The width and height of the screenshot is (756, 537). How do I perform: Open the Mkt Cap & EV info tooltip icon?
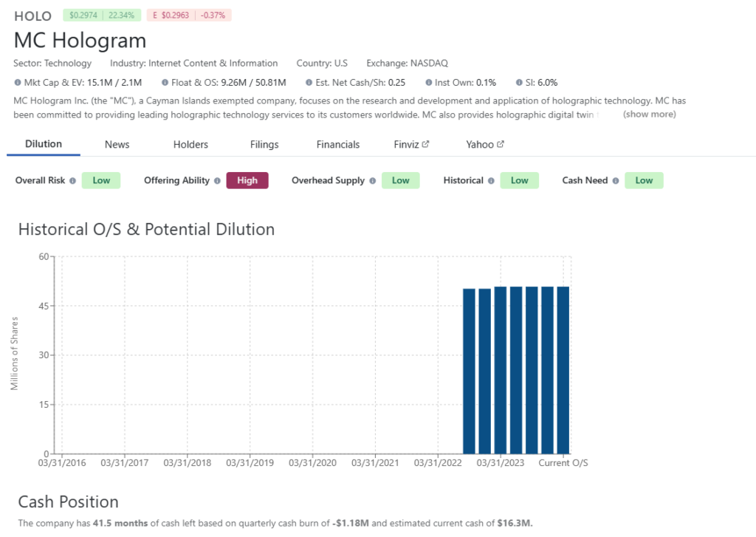(x=16, y=83)
